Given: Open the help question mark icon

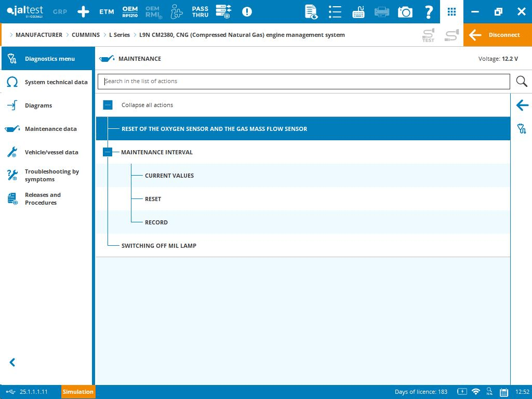Looking at the screenshot, I should (x=429, y=11).
